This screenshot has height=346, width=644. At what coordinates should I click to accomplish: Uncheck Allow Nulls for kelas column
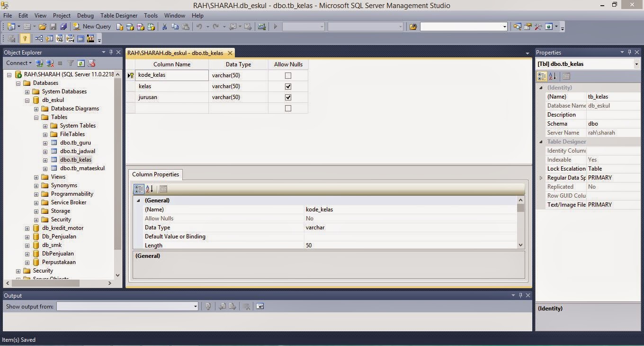point(288,86)
